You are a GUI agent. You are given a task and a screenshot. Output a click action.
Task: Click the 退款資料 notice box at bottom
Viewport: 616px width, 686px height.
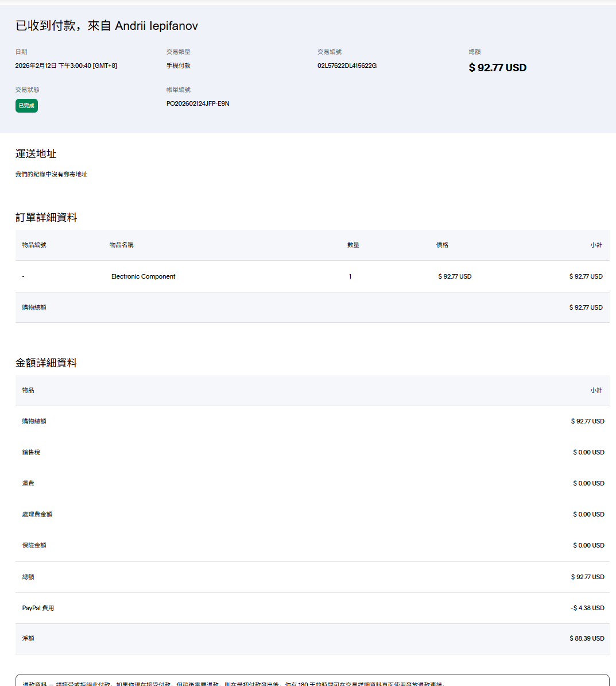312,681
